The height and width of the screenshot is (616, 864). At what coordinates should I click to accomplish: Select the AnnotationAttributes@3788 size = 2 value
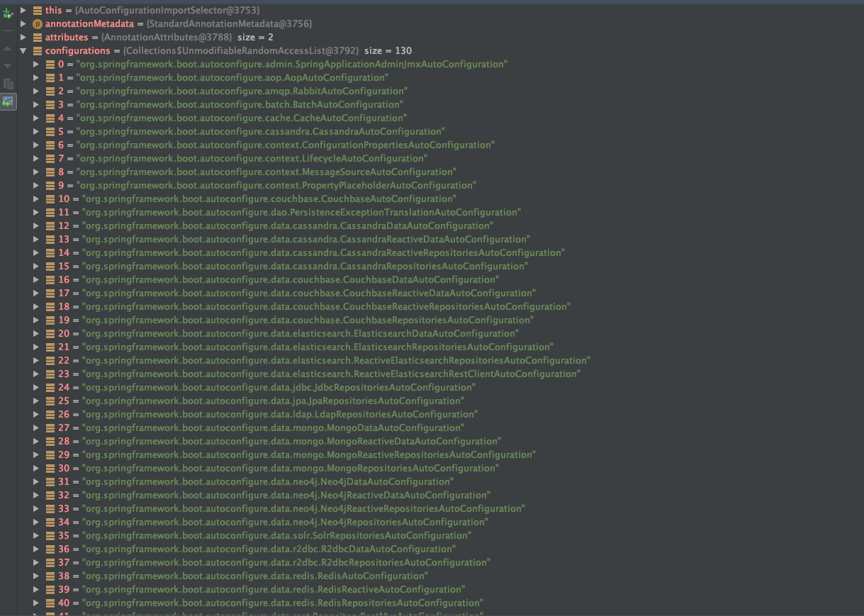point(187,38)
